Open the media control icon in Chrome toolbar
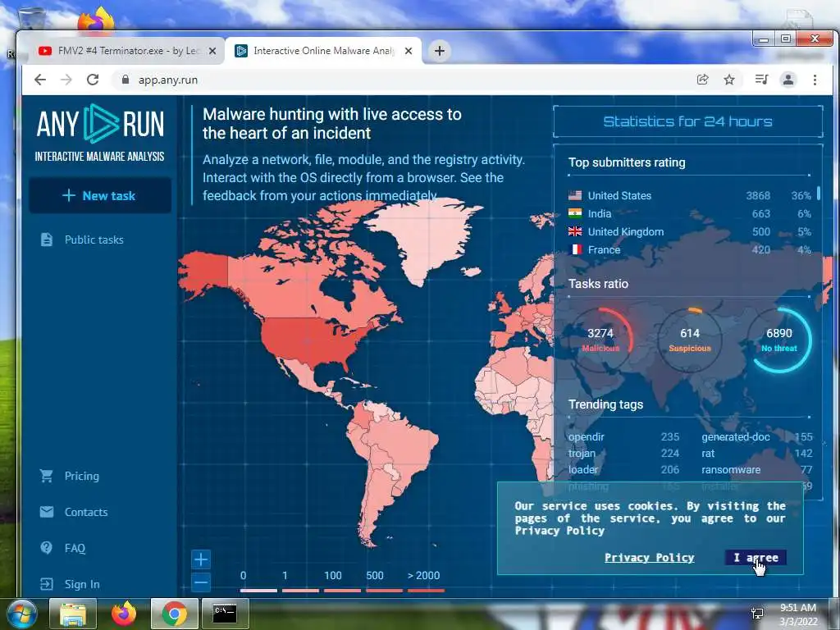The height and width of the screenshot is (630, 840). pos(761,80)
